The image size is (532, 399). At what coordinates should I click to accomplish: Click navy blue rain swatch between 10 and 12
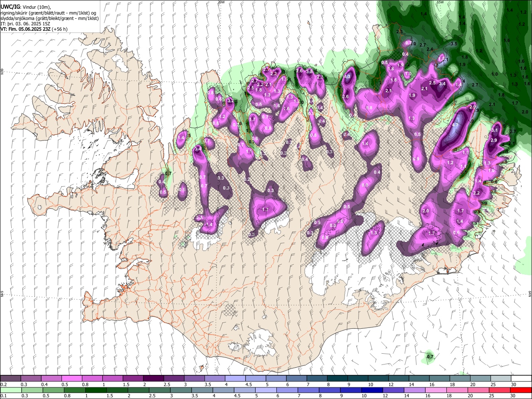(x=371, y=390)
